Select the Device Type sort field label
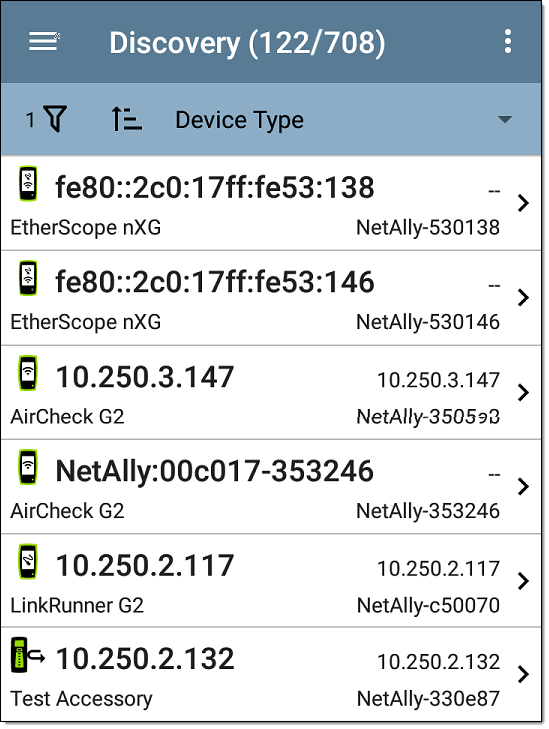Screen dimensions: 549x729 (x=239, y=120)
